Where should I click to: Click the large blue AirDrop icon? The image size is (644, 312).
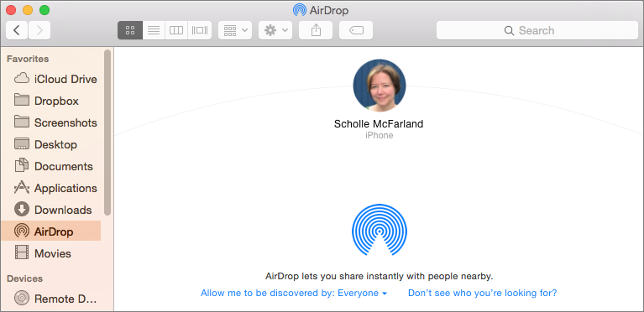pos(379,230)
